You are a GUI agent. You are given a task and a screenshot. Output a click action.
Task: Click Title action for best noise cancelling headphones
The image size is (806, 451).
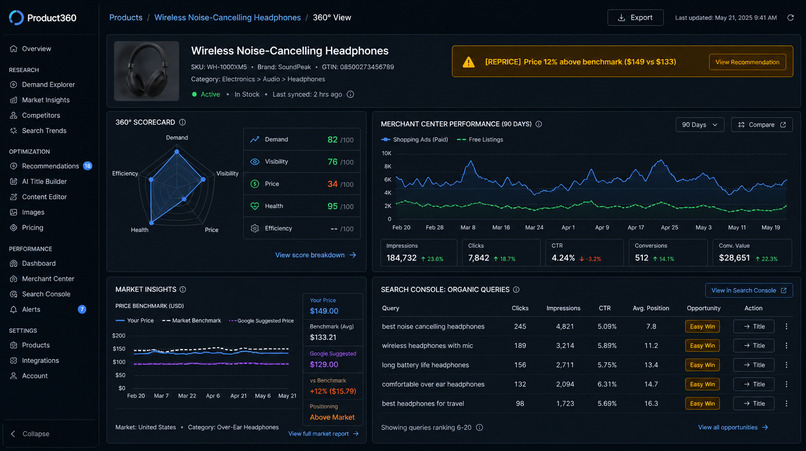coord(754,327)
